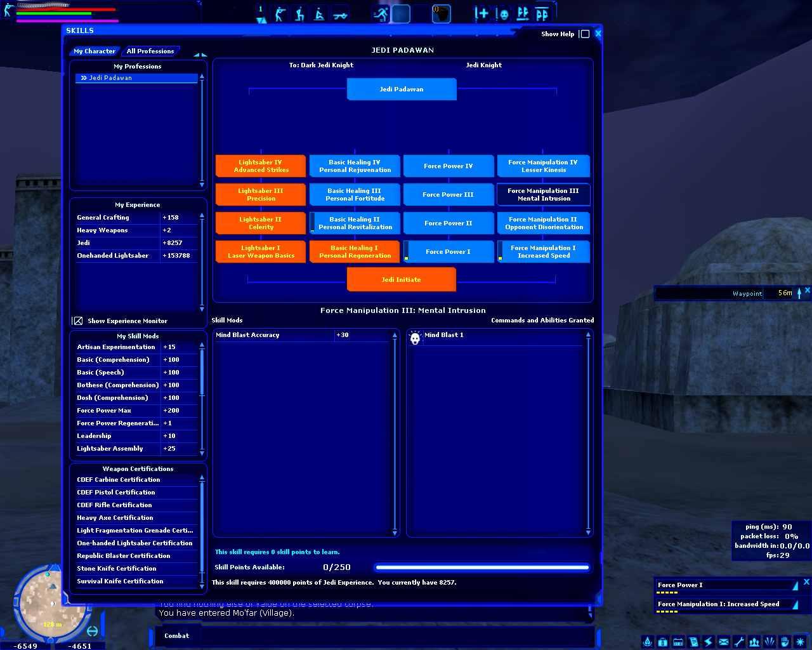
Task: Click the kneeling posture icon
Action: [x=299, y=13]
